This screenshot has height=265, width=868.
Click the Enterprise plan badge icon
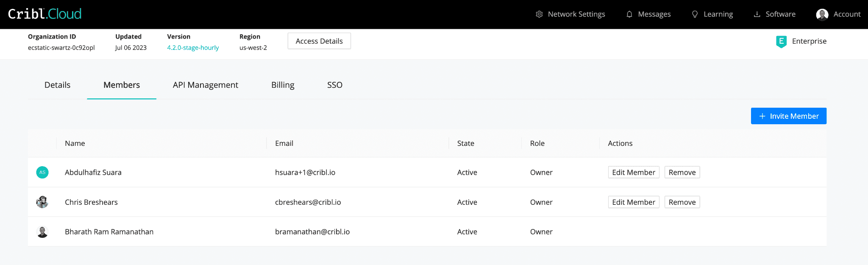click(x=781, y=42)
